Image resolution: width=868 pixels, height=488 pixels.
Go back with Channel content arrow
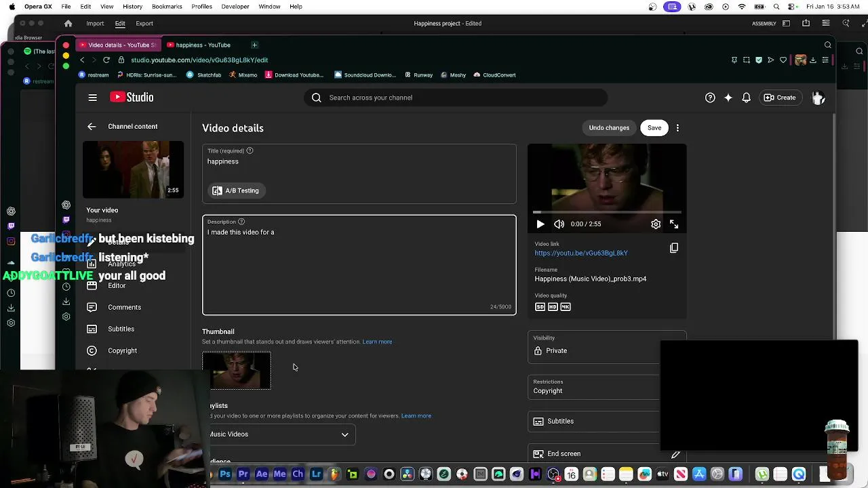(x=92, y=127)
